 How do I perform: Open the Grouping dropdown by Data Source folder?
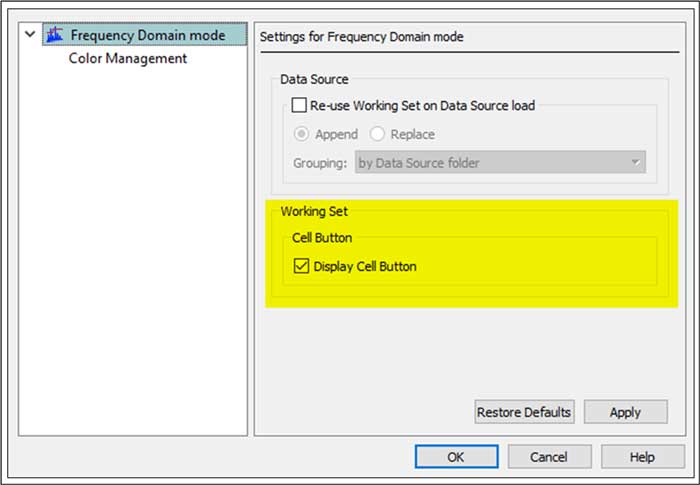pyautogui.click(x=500, y=163)
